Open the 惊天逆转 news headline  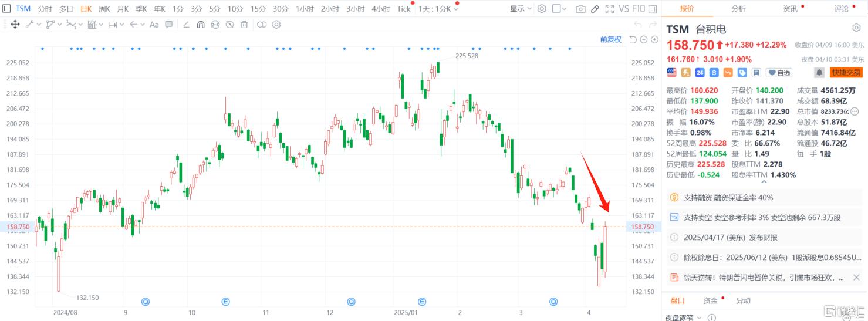point(763,277)
